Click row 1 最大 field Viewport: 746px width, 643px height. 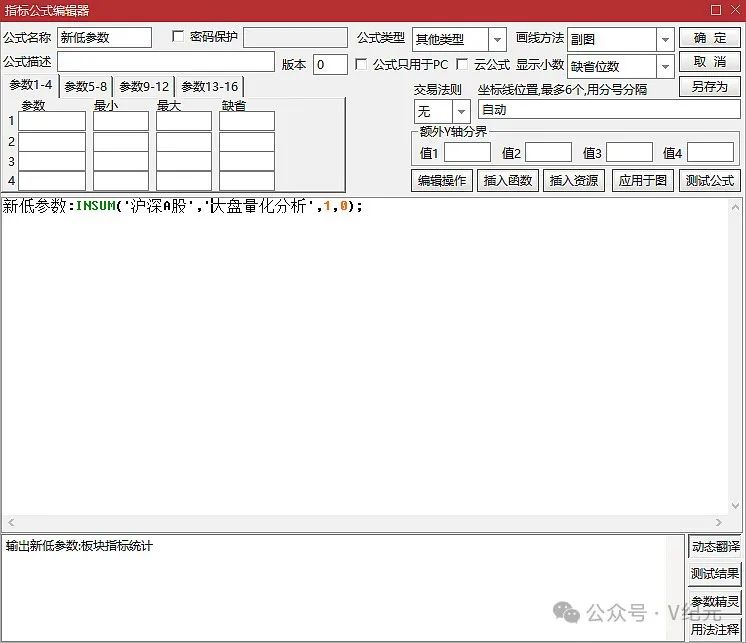coord(184,121)
